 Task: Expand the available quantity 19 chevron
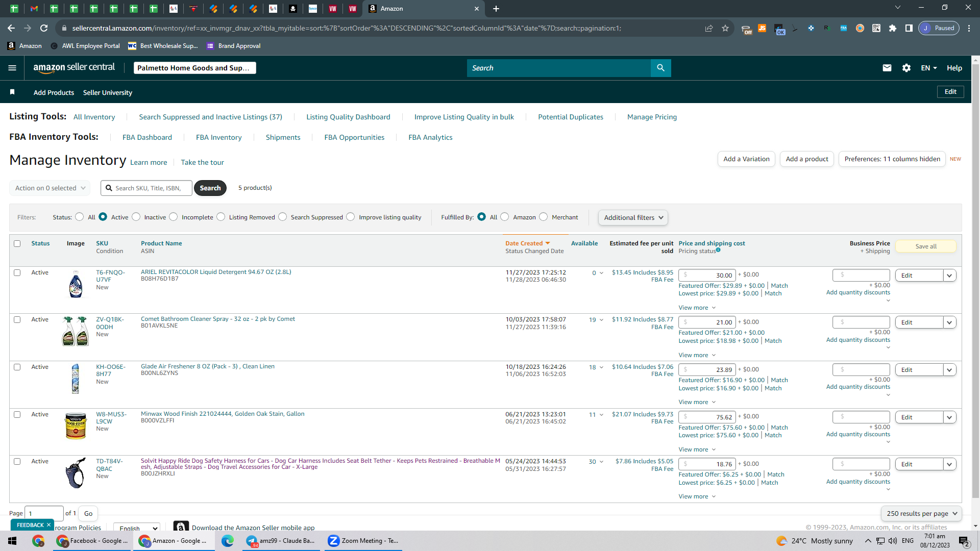pos(601,320)
